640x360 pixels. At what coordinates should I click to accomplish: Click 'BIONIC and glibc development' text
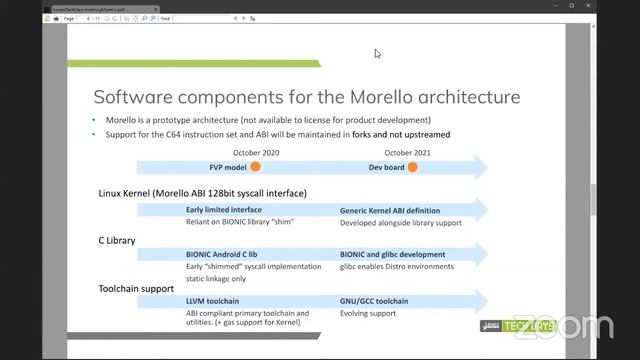pyautogui.click(x=392, y=254)
